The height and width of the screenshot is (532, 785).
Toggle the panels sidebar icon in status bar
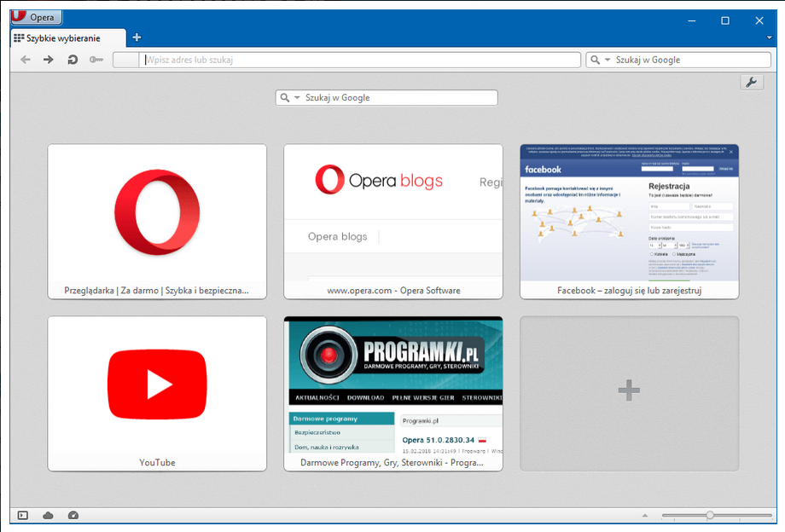point(23,515)
